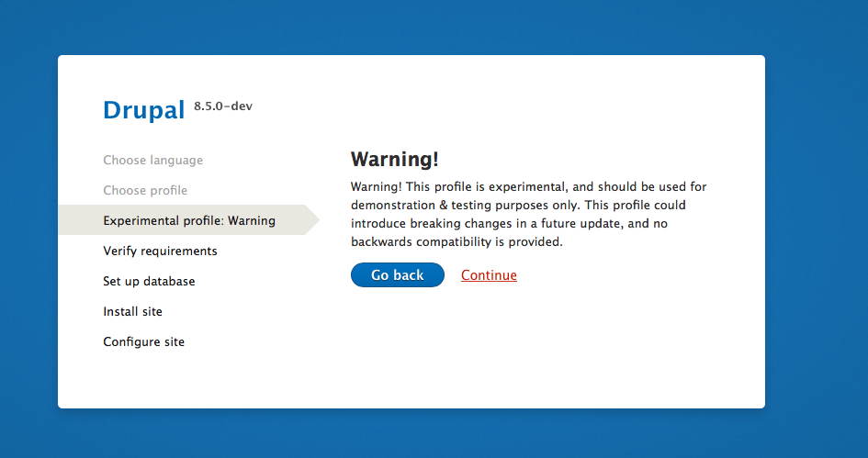Select the Choose language step
The image size is (868, 458).
[x=152, y=160]
